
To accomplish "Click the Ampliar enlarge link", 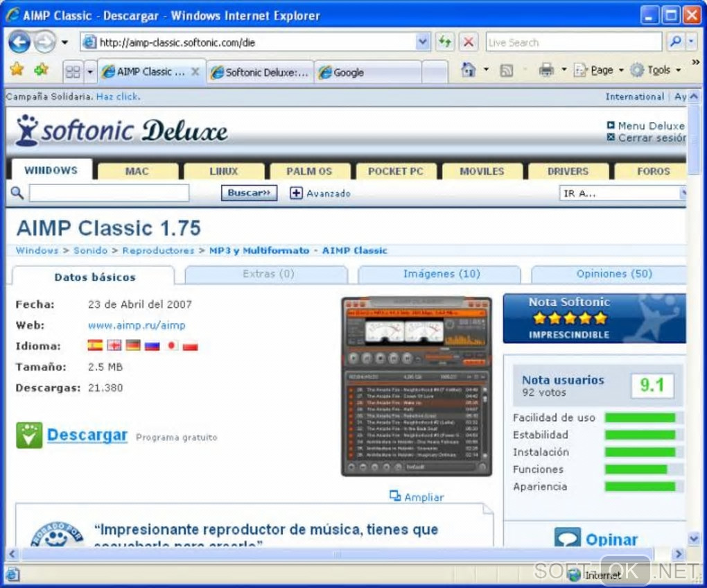I will tap(424, 497).
